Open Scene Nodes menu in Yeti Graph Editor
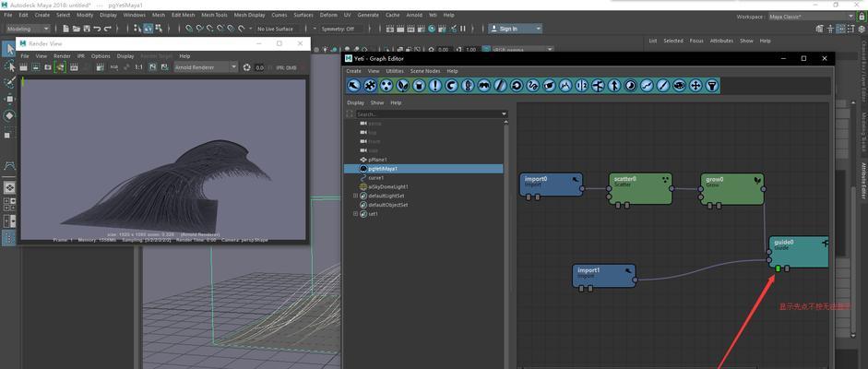This screenshot has height=369, width=868. (x=425, y=71)
